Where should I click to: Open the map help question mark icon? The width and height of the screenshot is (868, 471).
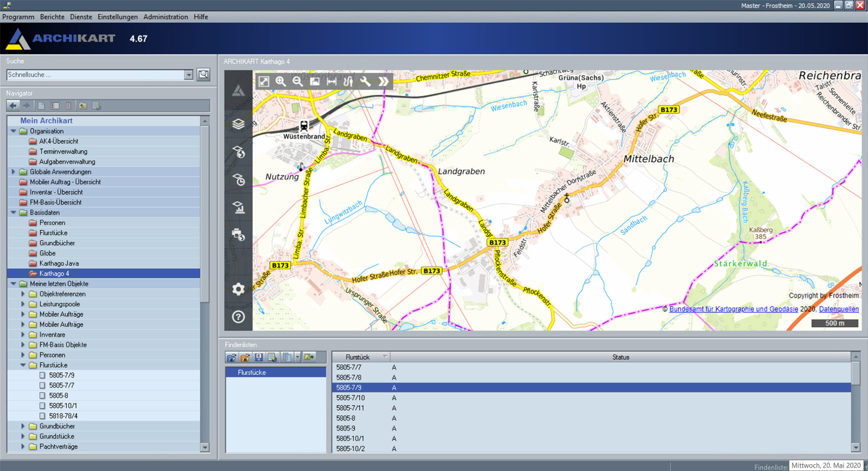pos(238,317)
